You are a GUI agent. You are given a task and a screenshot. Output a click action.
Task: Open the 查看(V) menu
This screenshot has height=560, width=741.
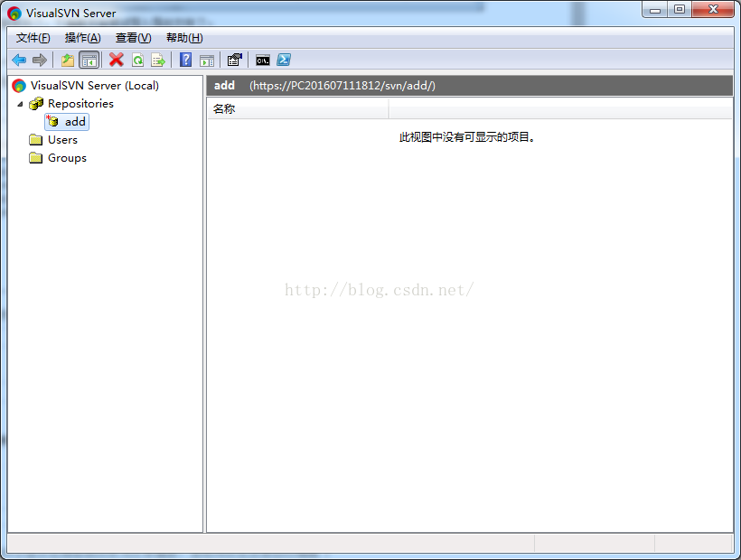pos(133,38)
